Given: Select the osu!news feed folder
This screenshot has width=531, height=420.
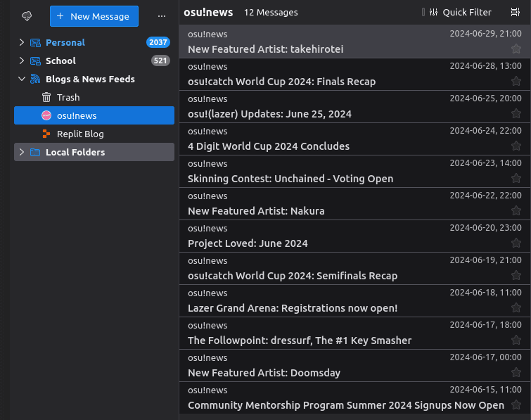Looking at the screenshot, I should (x=76, y=115).
